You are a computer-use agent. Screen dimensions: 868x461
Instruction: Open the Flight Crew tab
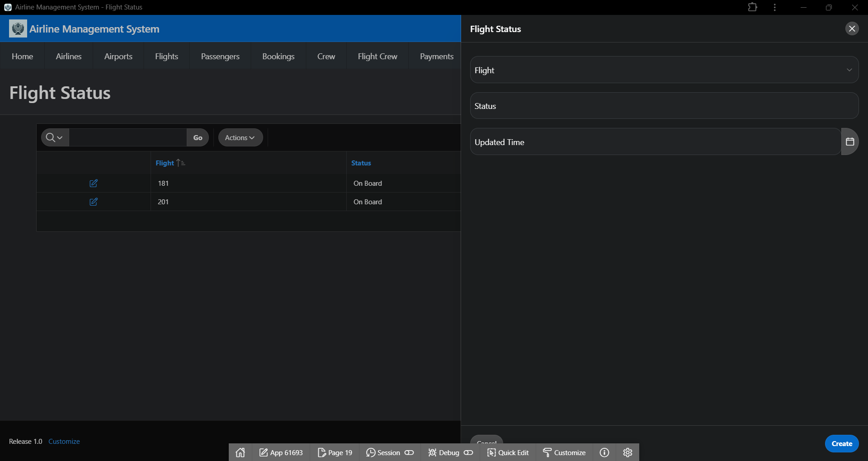(x=377, y=56)
